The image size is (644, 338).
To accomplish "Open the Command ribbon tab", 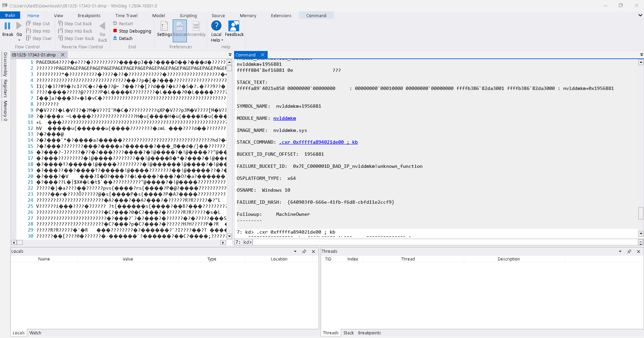I will [316, 15].
